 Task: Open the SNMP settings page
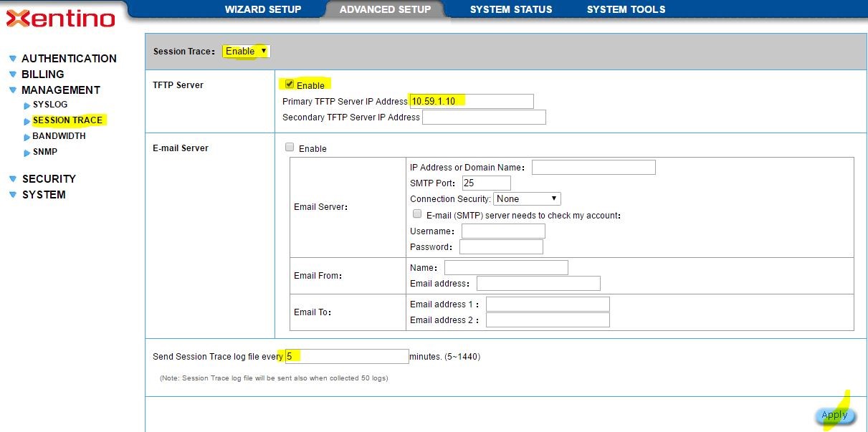tap(45, 152)
